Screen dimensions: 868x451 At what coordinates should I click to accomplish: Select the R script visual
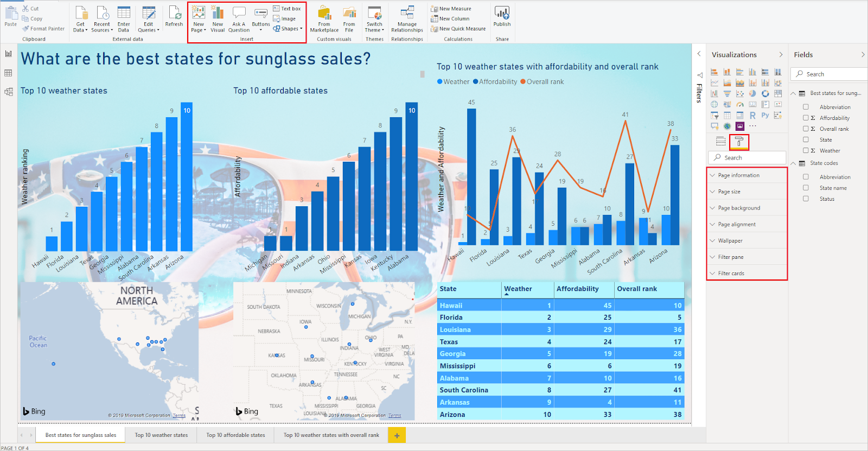click(752, 115)
